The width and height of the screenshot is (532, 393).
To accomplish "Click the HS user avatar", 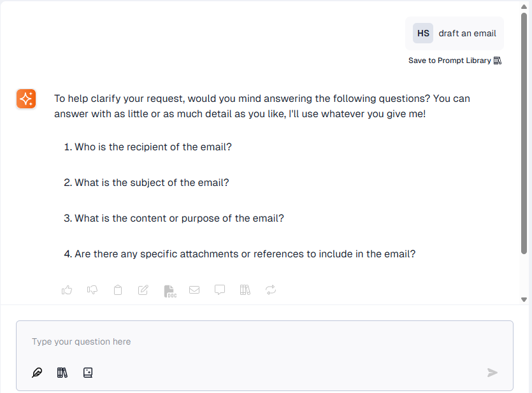I will point(423,33).
